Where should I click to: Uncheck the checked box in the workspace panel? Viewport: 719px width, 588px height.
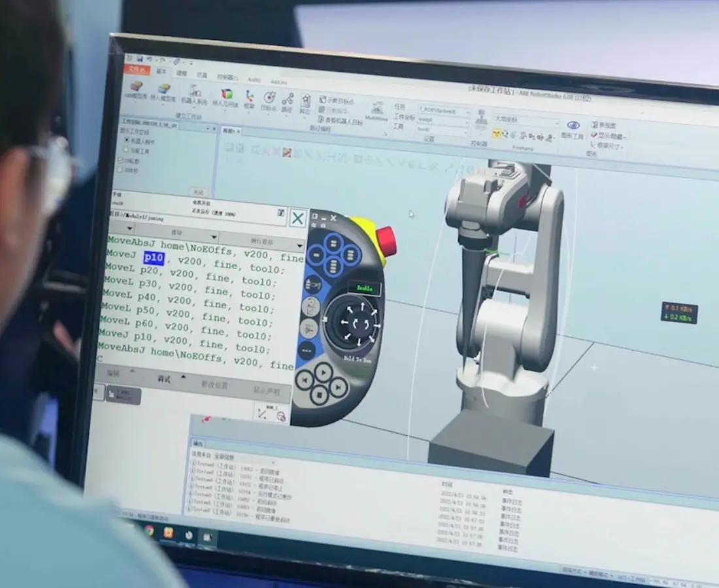click(121, 160)
